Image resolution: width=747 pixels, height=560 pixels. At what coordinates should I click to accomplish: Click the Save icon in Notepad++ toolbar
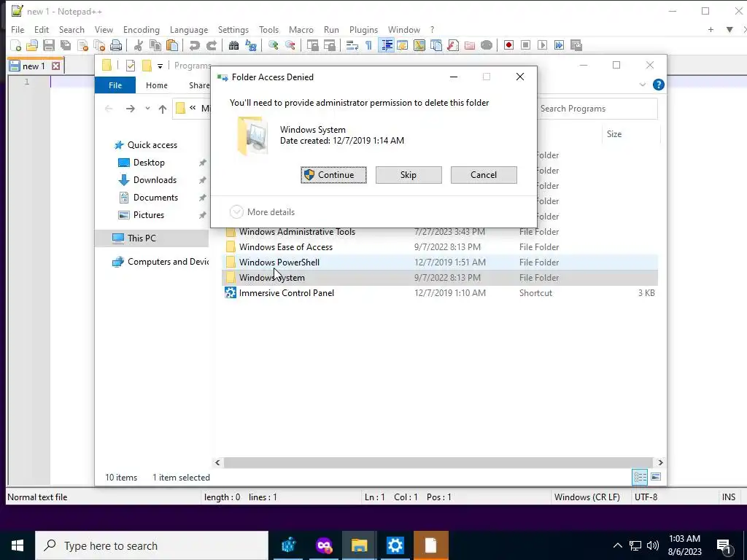click(49, 45)
